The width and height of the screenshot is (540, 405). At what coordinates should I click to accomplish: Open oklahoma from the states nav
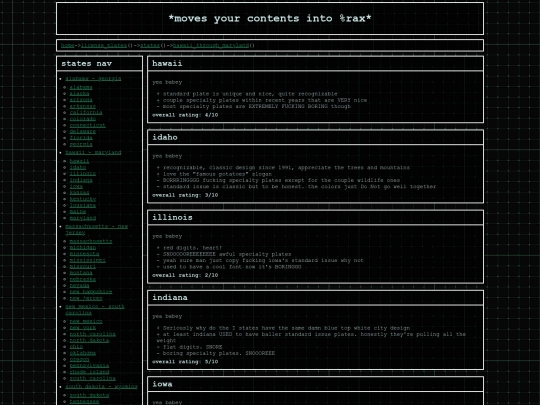click(x=83, y=353)
